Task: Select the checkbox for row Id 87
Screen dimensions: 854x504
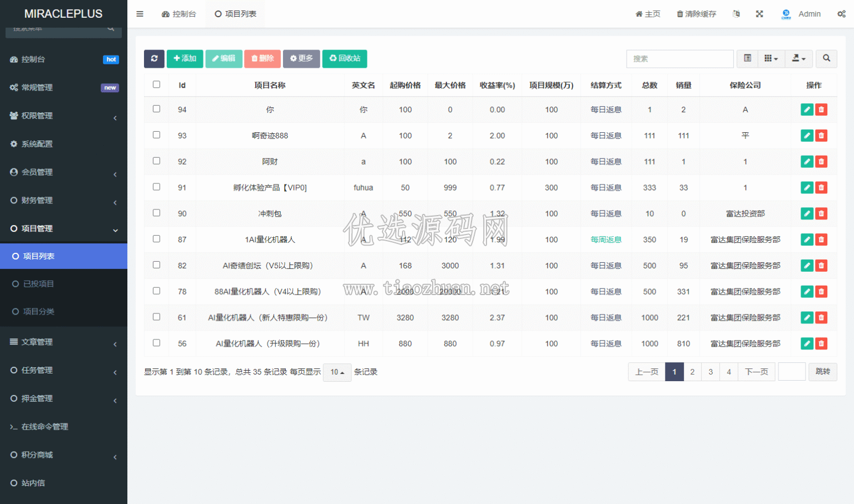Action: point(156,239)
